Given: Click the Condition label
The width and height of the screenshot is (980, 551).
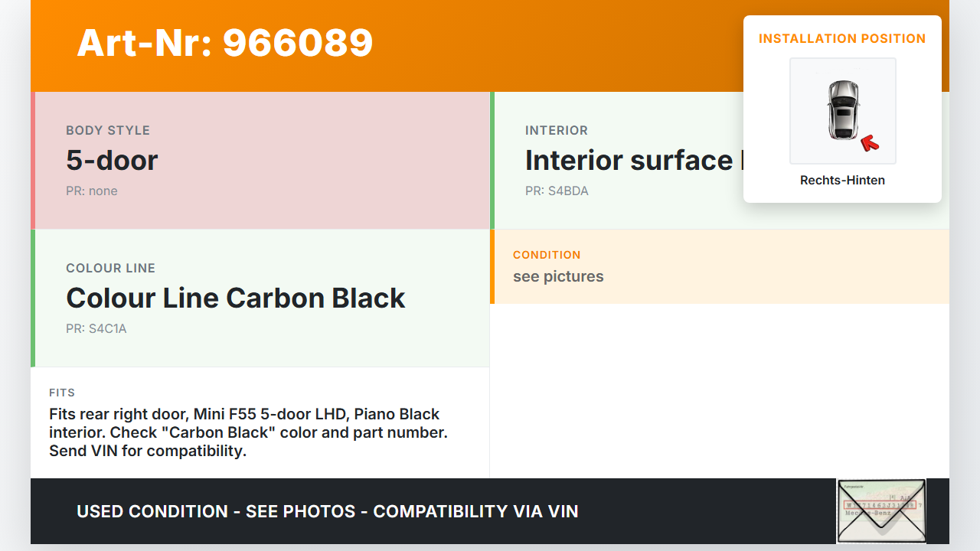Looking at the screenshot, I should 547,255.
